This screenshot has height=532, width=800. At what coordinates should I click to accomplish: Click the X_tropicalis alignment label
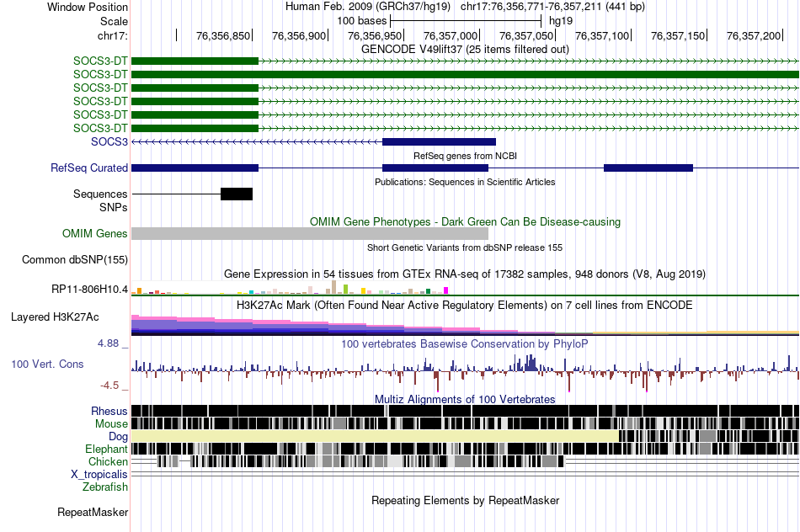[x=99, y=475]
